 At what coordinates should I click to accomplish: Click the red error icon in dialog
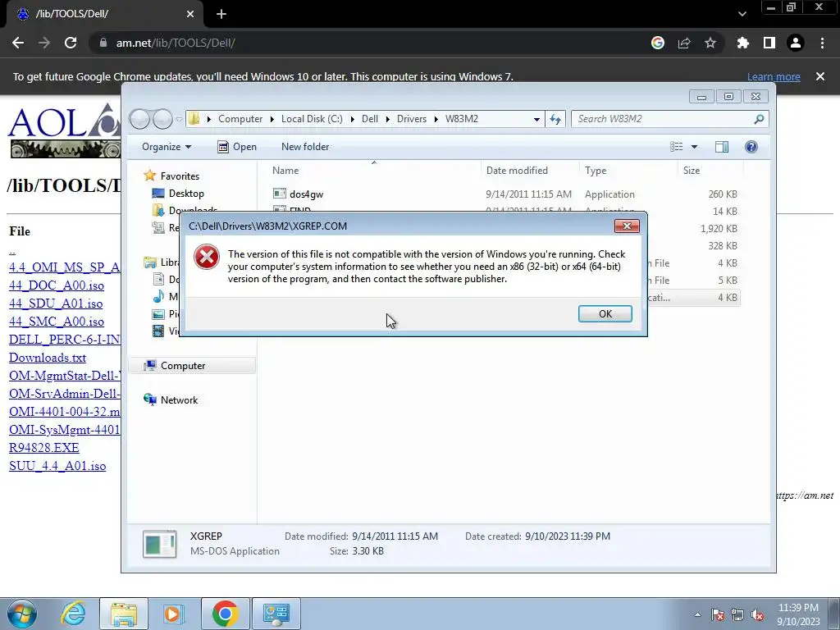[x=206, y=257]
